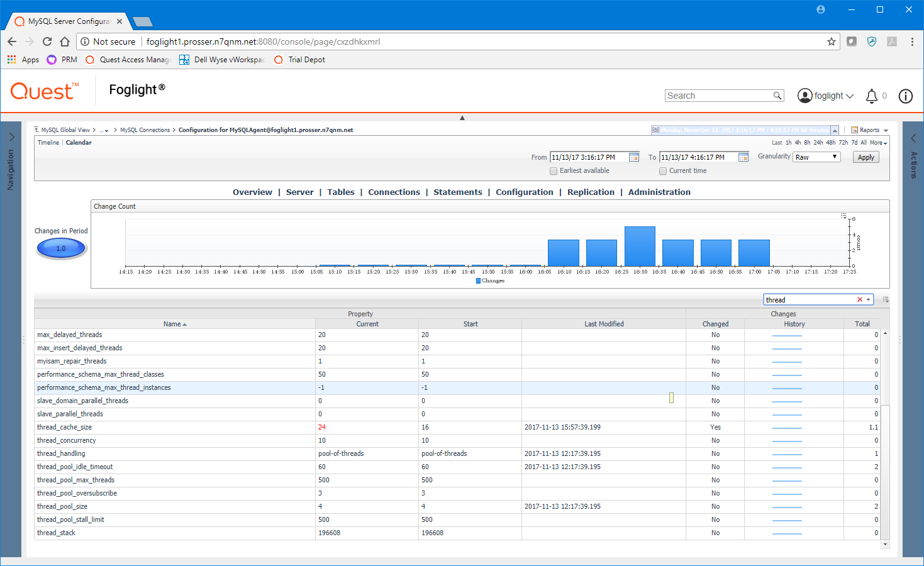Click the info icon in header
The width and height of the screenshot is (924, 566).
click(x=905, y=96)
